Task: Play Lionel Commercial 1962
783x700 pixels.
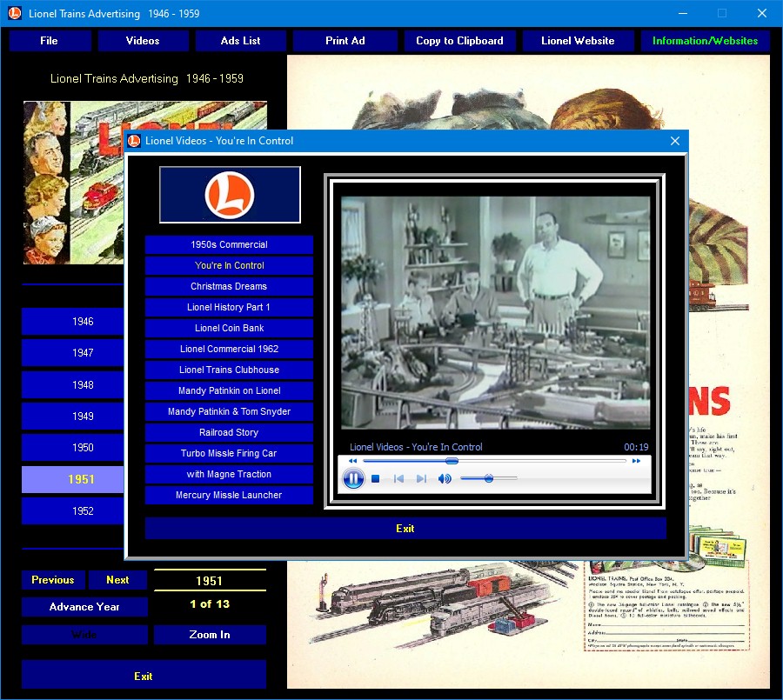Action: (229, 349)
